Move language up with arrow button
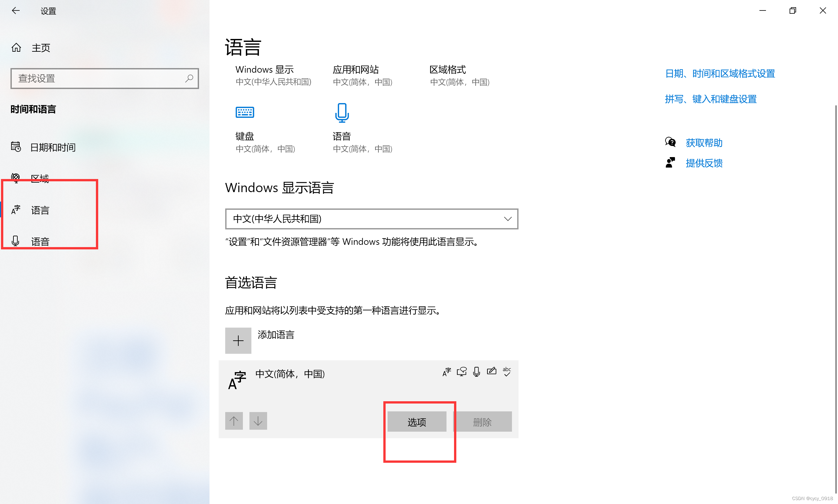This screenshot has width=838, height=504. (x=234, y=421)
